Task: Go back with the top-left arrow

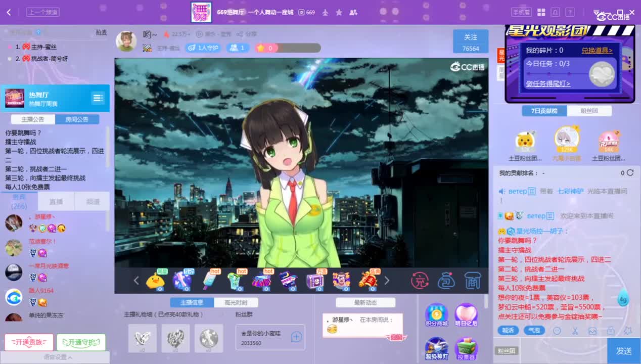Action: [9, 12]
